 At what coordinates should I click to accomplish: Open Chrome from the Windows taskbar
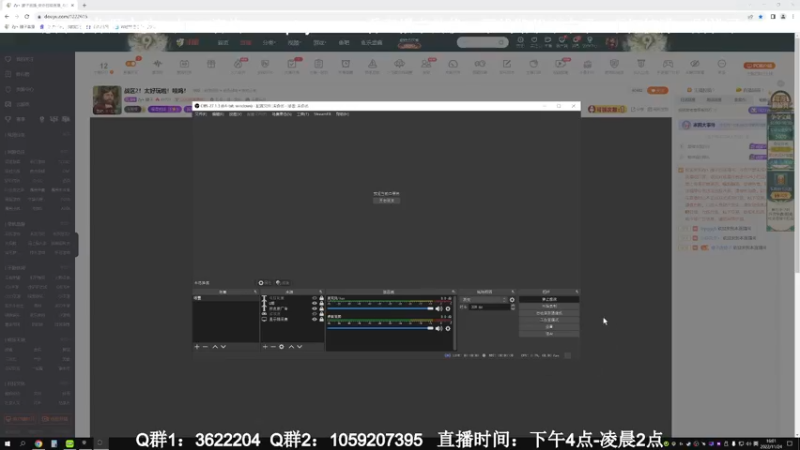(38, 443)
